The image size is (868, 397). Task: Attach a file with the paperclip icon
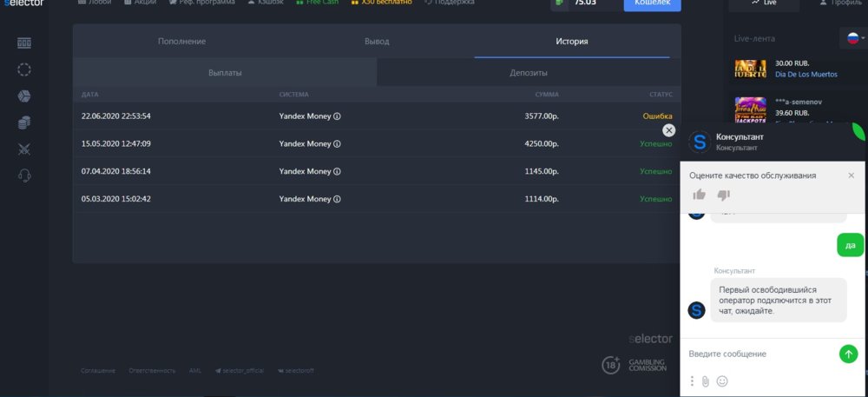705,381
